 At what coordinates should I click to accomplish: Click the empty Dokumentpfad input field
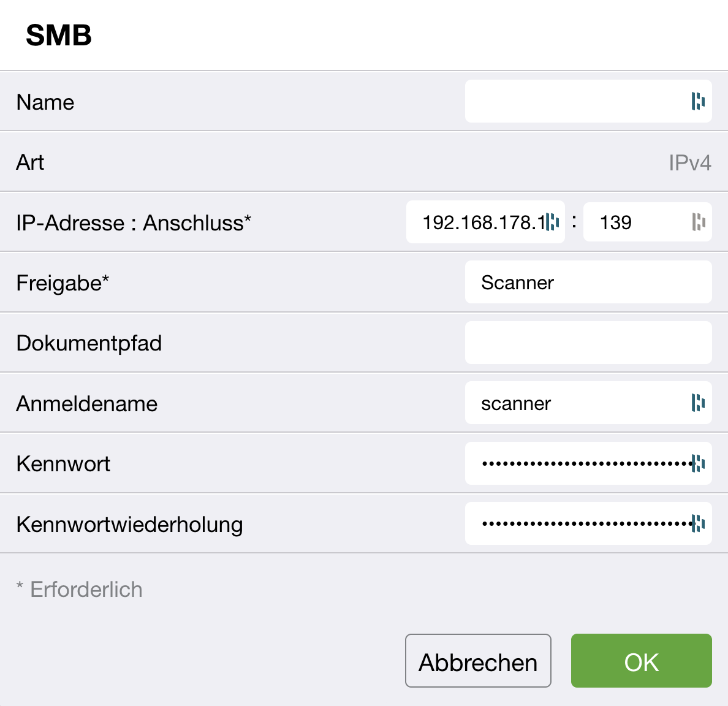(x=588, y=343)
